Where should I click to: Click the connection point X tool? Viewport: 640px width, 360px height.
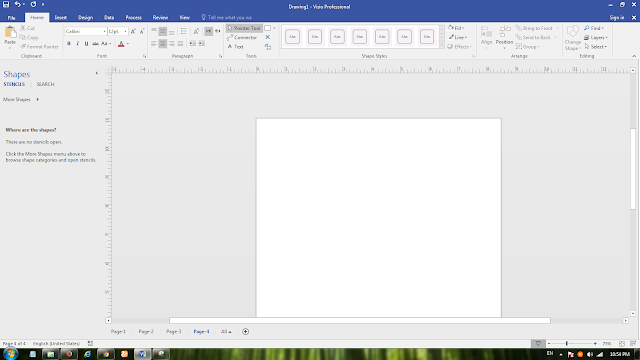(x=268, y=37)
